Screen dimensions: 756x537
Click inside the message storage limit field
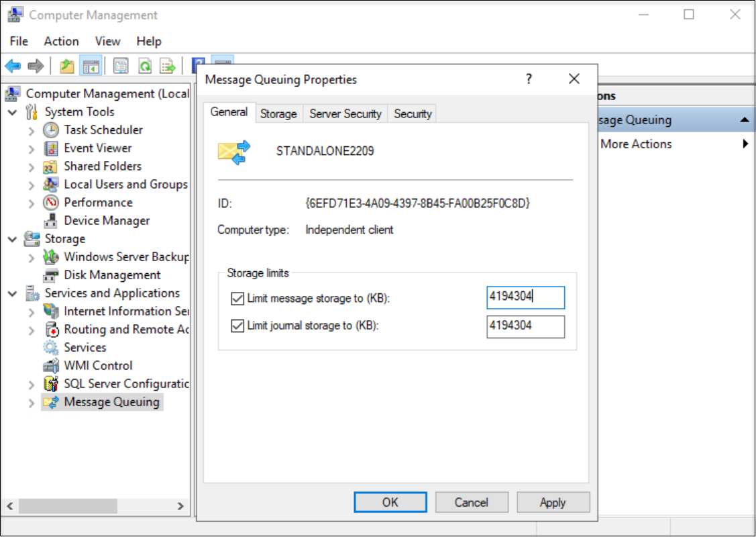click(525, 297)
